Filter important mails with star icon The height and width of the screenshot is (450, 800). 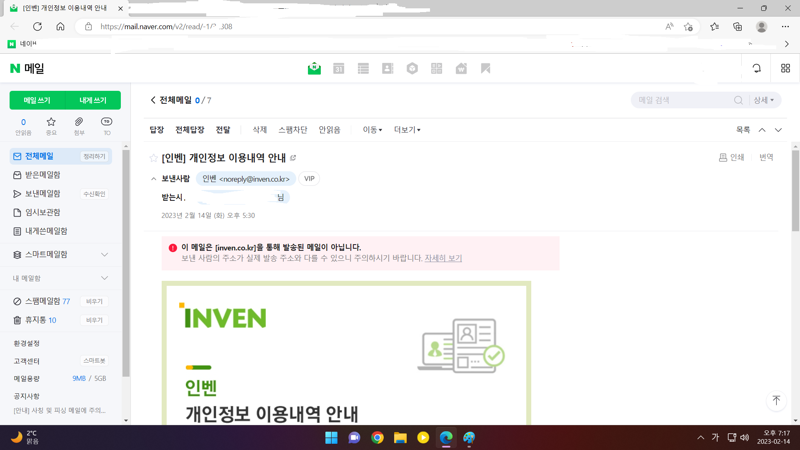pos(51,126)
